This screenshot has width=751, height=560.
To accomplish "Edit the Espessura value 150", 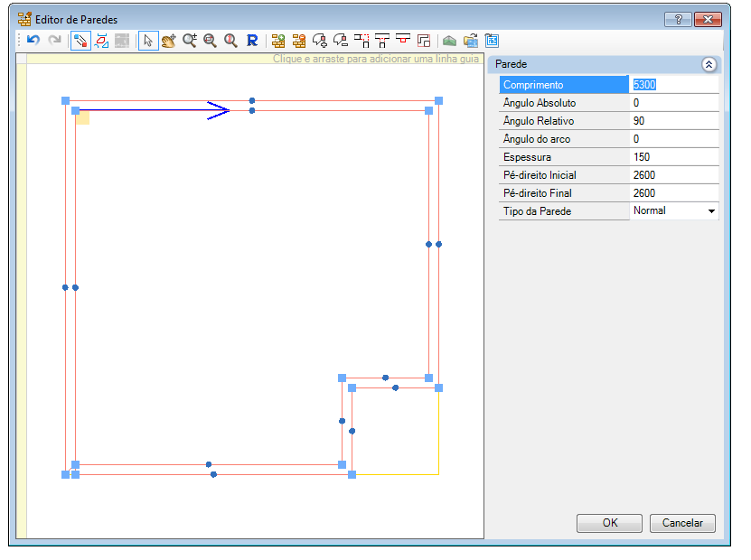I will pyautogui.click(x=673, y=157).
